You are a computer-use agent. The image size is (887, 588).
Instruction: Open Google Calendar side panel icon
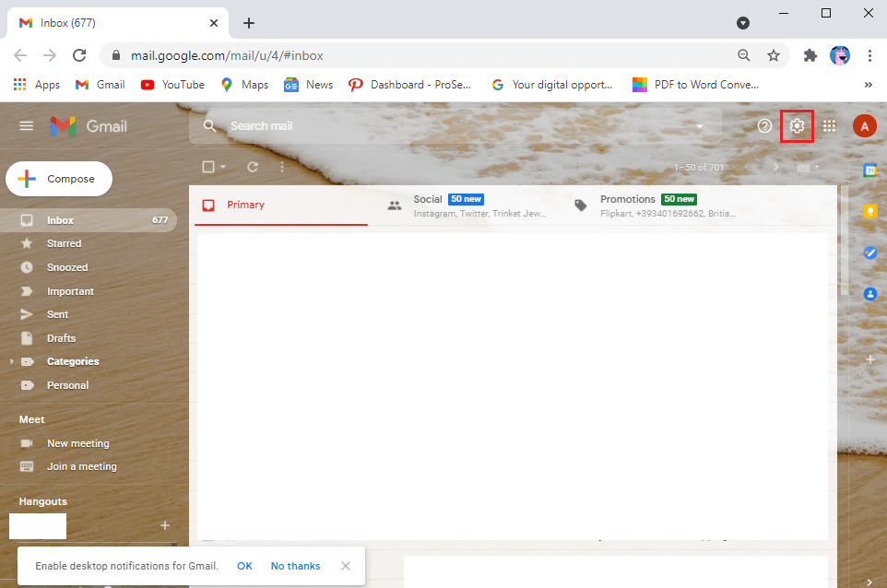pos(870,171)
